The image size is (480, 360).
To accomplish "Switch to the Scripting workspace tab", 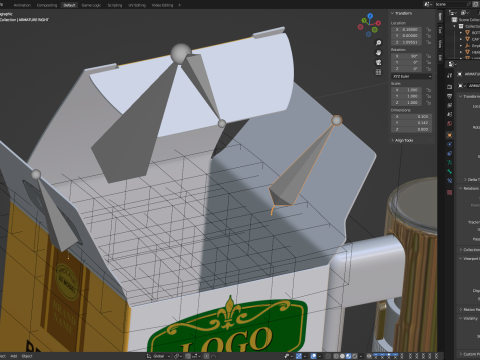I will (x=115, y=5).
